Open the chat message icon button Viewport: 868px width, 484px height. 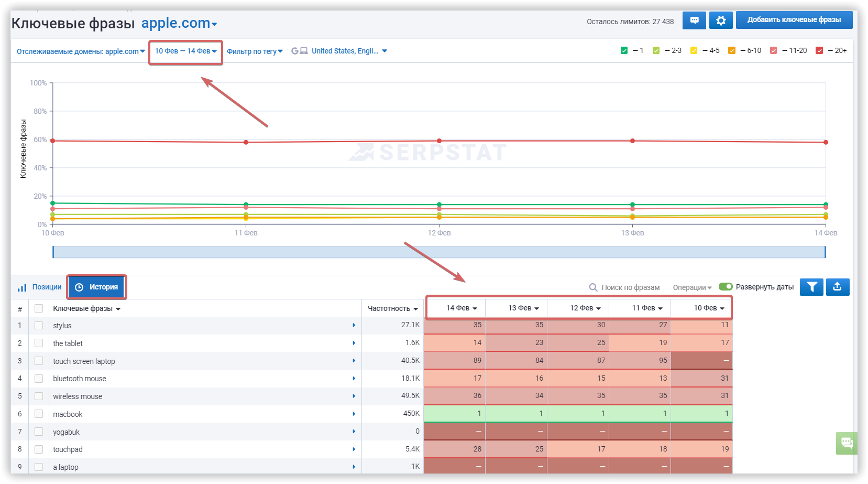point(694,20)
